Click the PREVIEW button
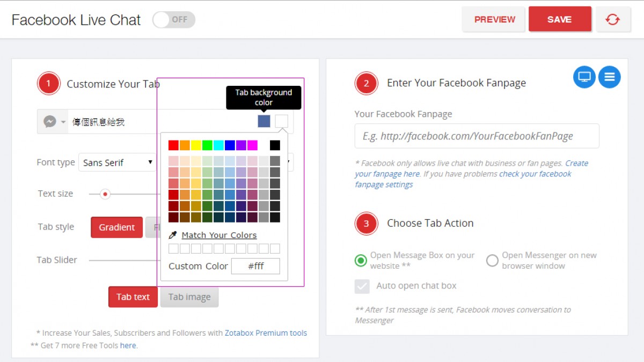The image size is (644, 362). (x=494, y=19)
